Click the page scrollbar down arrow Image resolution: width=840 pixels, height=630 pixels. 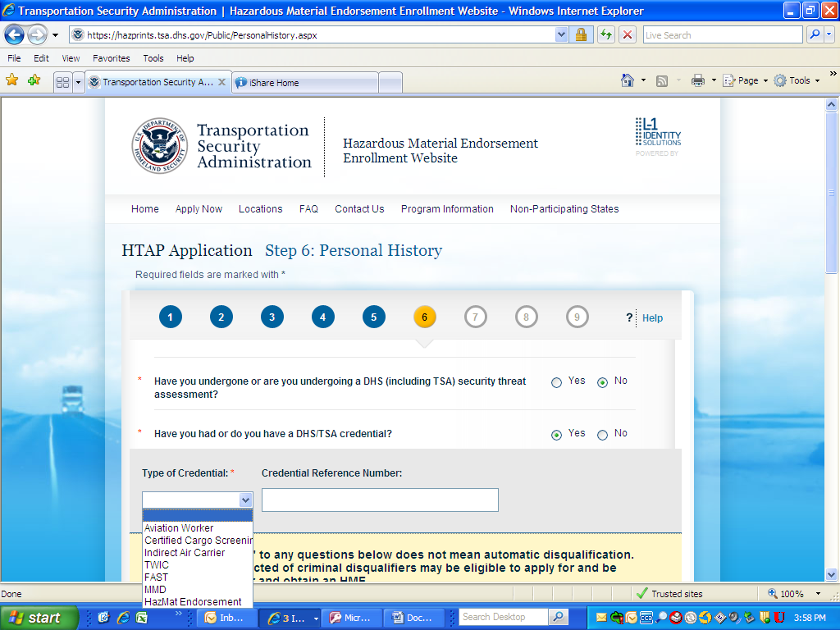point(832,575)
